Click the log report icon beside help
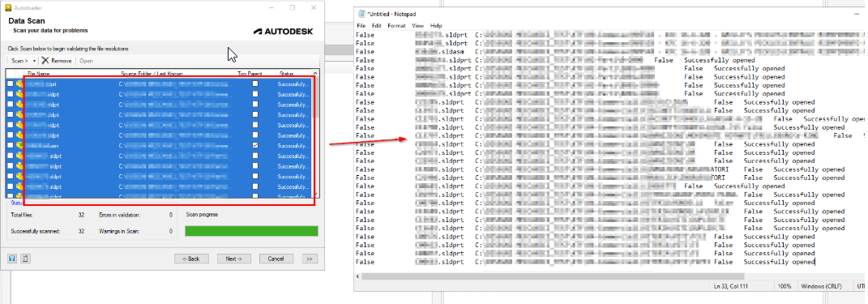The image size is (868, 304). point(25,259)
